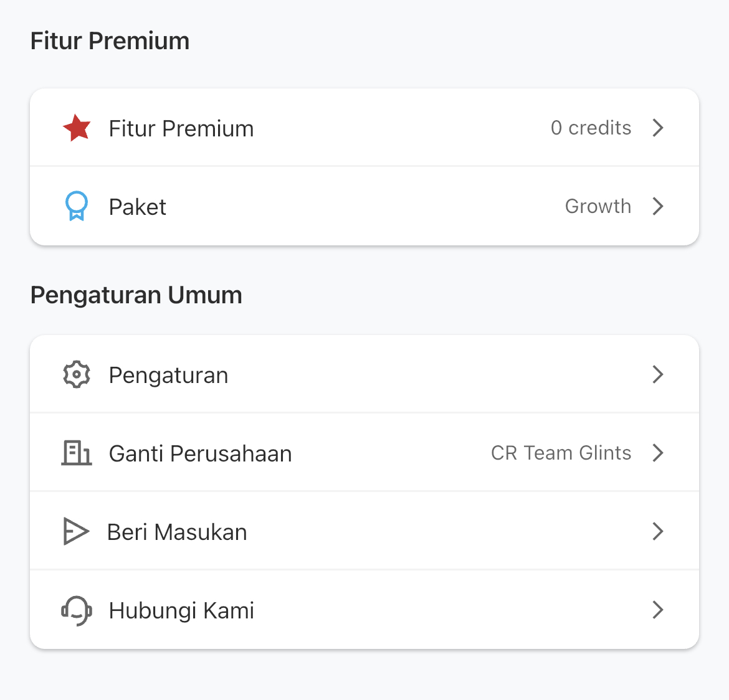Expand the Ganti Perusahaan chevron
The image size is (729, 700).
[x=658, y=453]
